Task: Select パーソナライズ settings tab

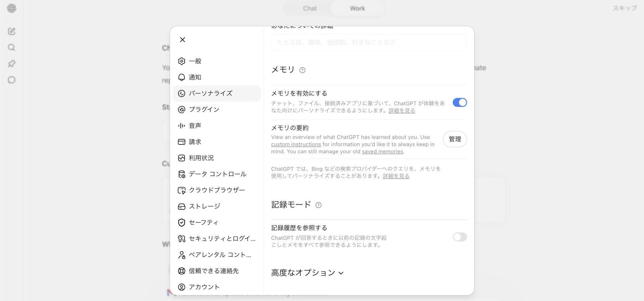Action: coord(217,93)
